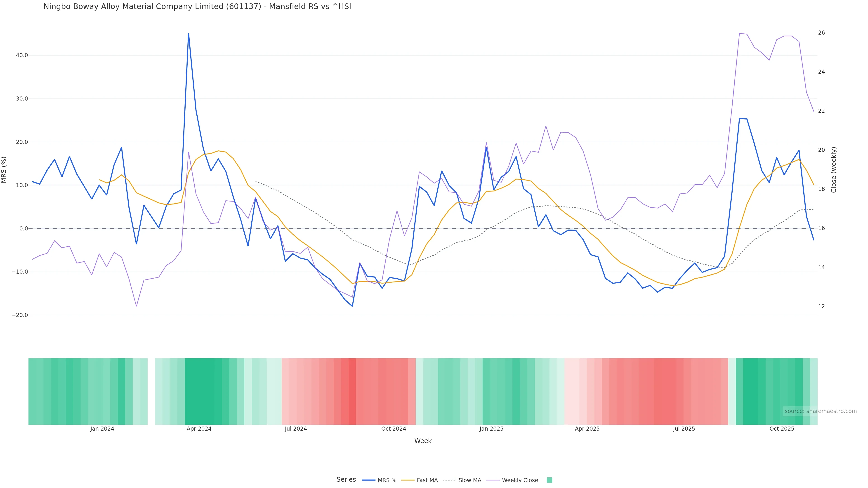The image size is (868, 488).
Task: Click the purple Weekly Close line icon in legend
Action: [493, 480]
